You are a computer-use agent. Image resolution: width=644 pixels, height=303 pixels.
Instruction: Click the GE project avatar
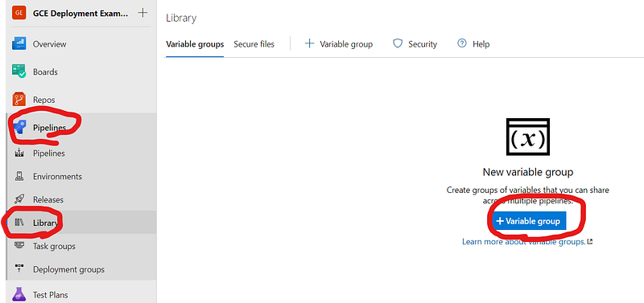pyautogui.click(x=19, y=13)
